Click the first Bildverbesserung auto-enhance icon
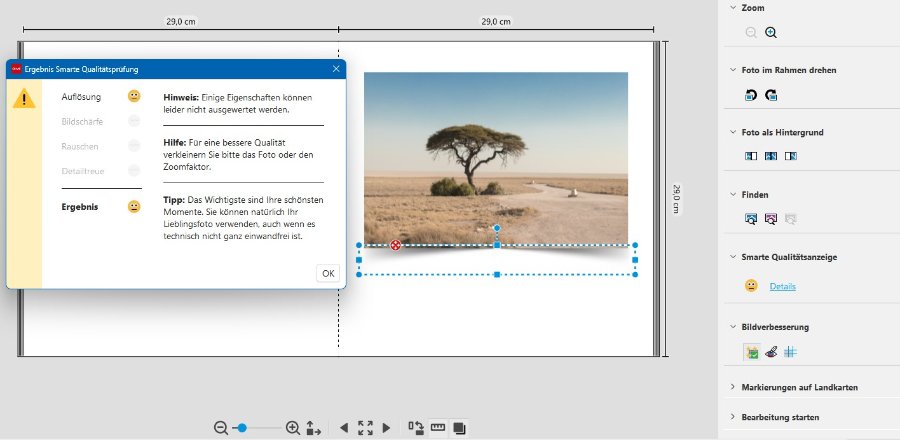900x440 pixels. tap(751, 352)
